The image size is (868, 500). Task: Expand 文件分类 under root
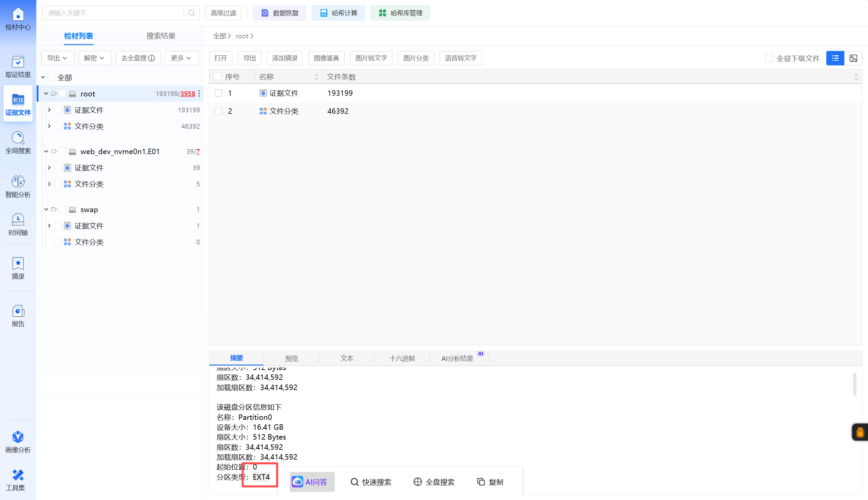click(x=50, y=126)
